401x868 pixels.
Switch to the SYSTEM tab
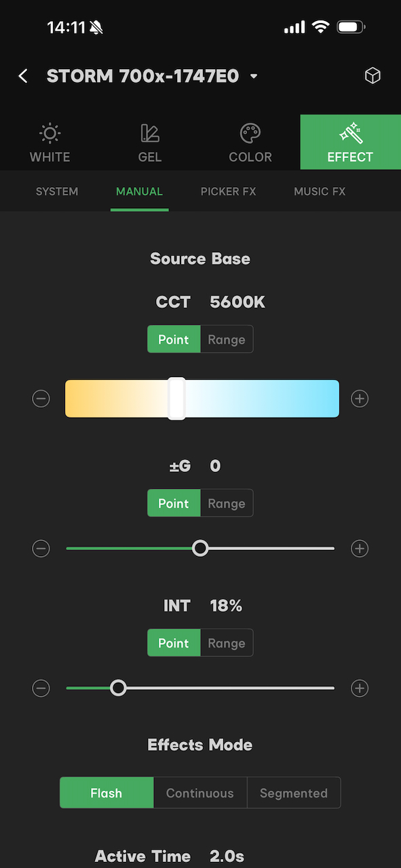[x=56, y=191]
